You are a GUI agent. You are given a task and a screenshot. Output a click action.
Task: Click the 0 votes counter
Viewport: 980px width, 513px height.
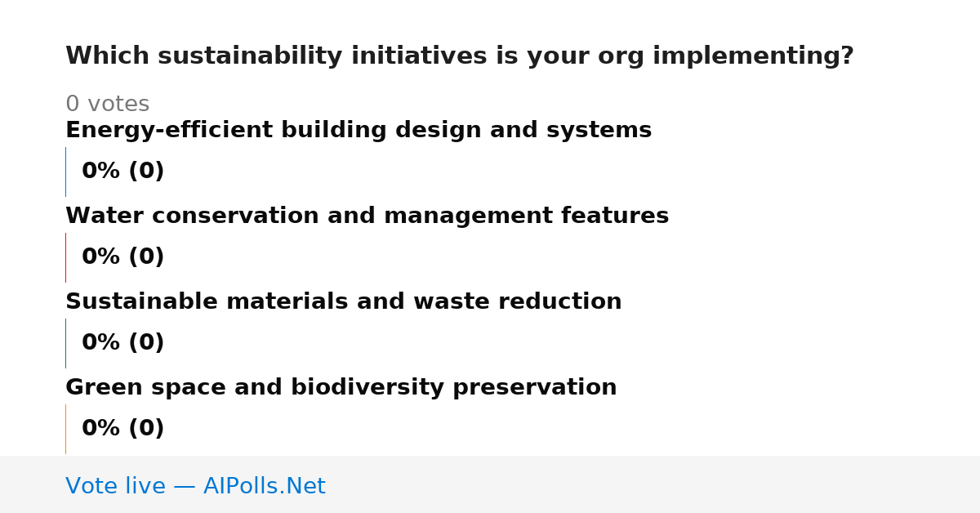[107, 105]
